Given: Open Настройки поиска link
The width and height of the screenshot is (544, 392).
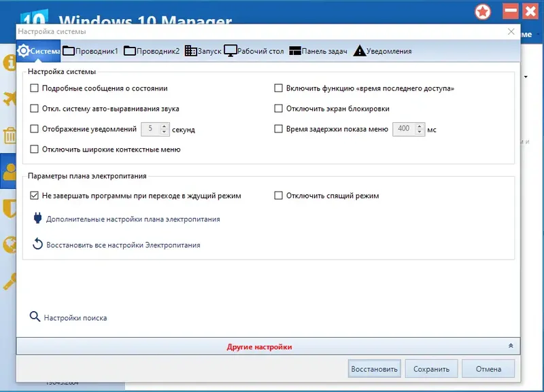Looking at the screenshot, I should pos(75,318).
